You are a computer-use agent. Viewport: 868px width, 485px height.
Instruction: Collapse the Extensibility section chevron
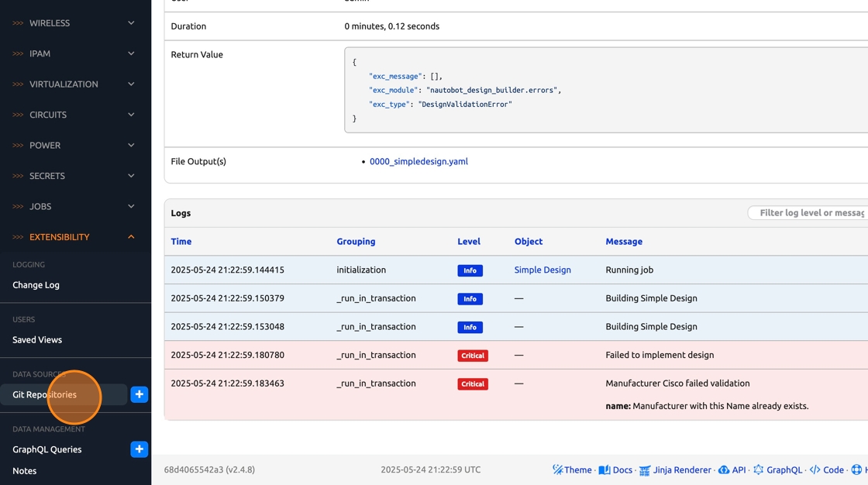click(131, 237)
